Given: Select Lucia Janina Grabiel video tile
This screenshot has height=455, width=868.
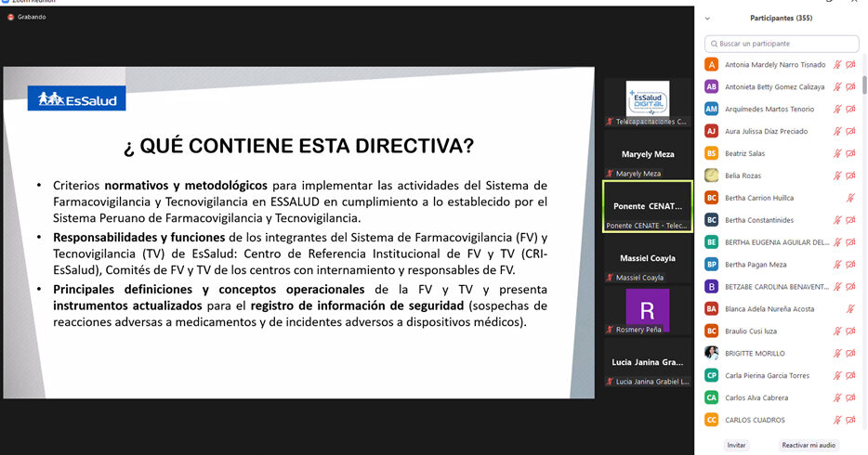Looking at the screenshot, I should coord(648,362).
